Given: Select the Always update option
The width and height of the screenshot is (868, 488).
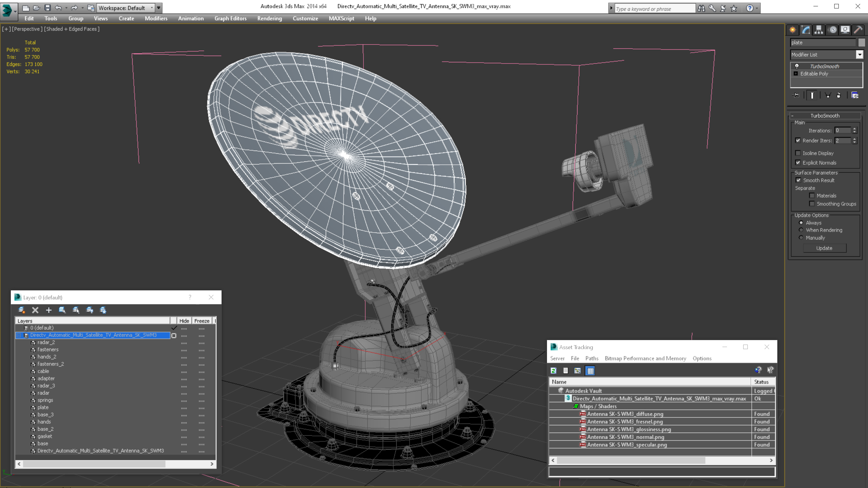Looking at the screenshot, I should click(x=801, y=223).
